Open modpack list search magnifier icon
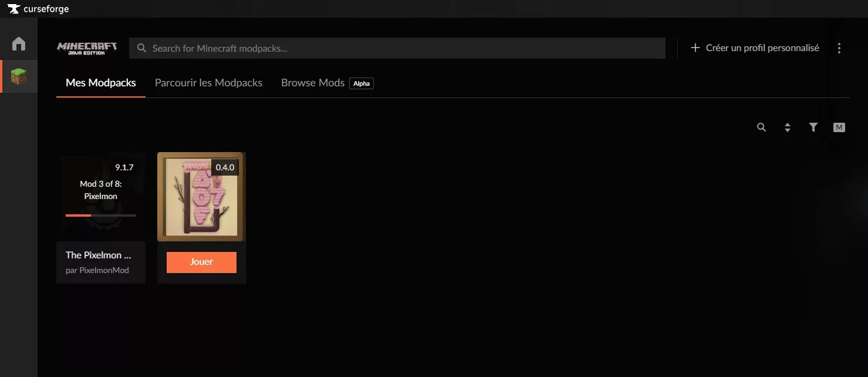Viewport: 868px width, 377px height. tap(762, 127)
